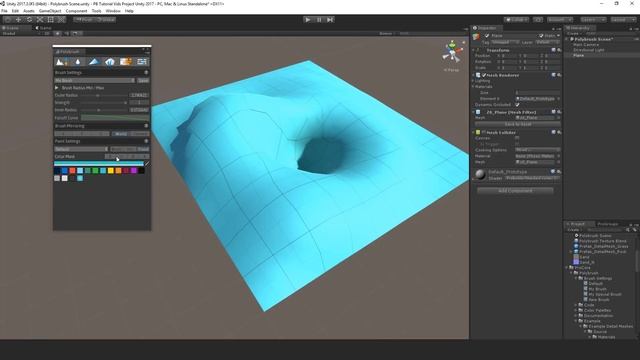Screen dimensions: 640x360
Task: Select the Polybrush sculpt mode icon
Action: pos(62,62)
